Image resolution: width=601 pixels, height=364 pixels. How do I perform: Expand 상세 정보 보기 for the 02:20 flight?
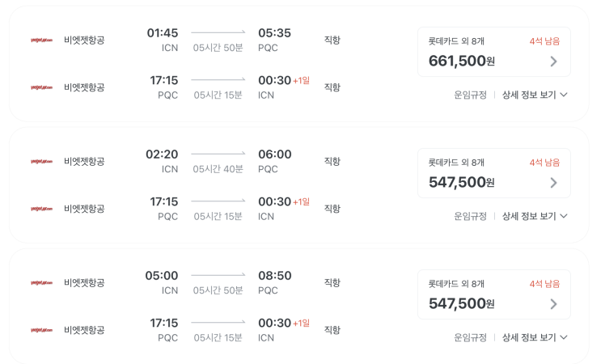535,216
